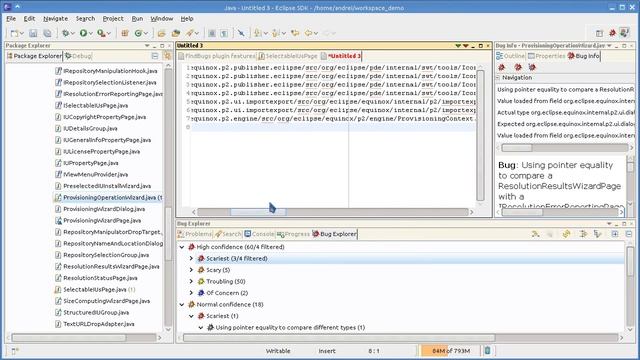Toggle Mark Occurrences toolbar icon
Viewport: 640px width, 360px height.
(x=212, y=33)
